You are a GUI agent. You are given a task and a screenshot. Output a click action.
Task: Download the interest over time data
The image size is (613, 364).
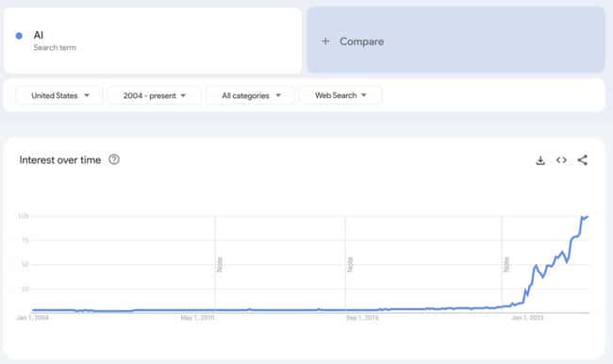[540, 160]
